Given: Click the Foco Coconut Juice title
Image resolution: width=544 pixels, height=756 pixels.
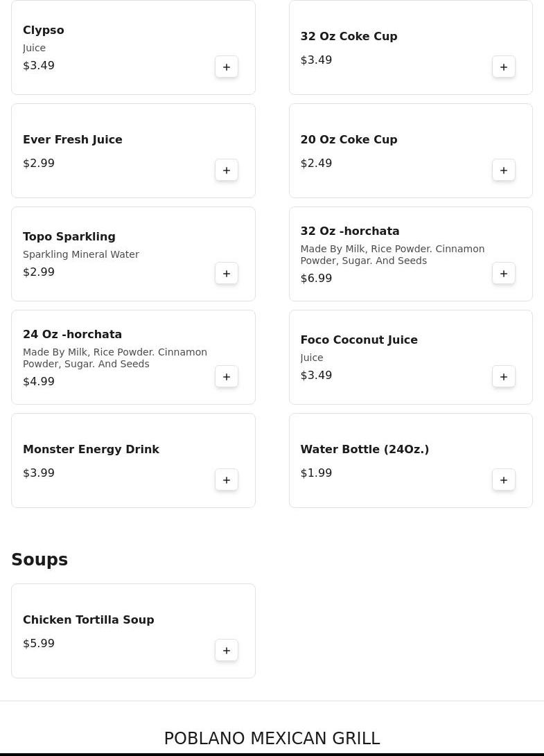Looking at the screenshot, I should click(x=358, y=340).
